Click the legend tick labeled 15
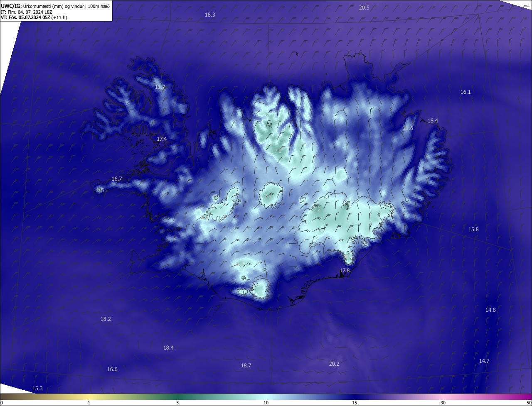The width and height of the screenshot is (532, 406). coord(355,403)
